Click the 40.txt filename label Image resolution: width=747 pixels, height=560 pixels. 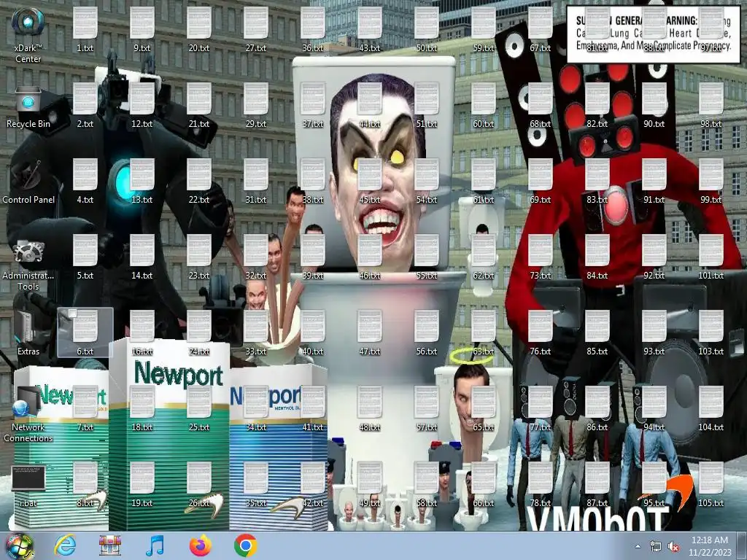click(x=313, y=351)
